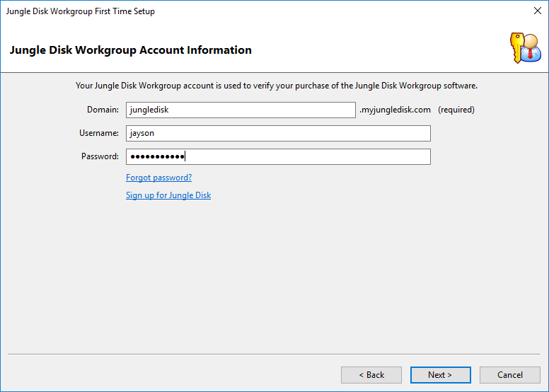Screen dimensions: 549x392
Task: Click the (required) label
Action: (456, 110)
